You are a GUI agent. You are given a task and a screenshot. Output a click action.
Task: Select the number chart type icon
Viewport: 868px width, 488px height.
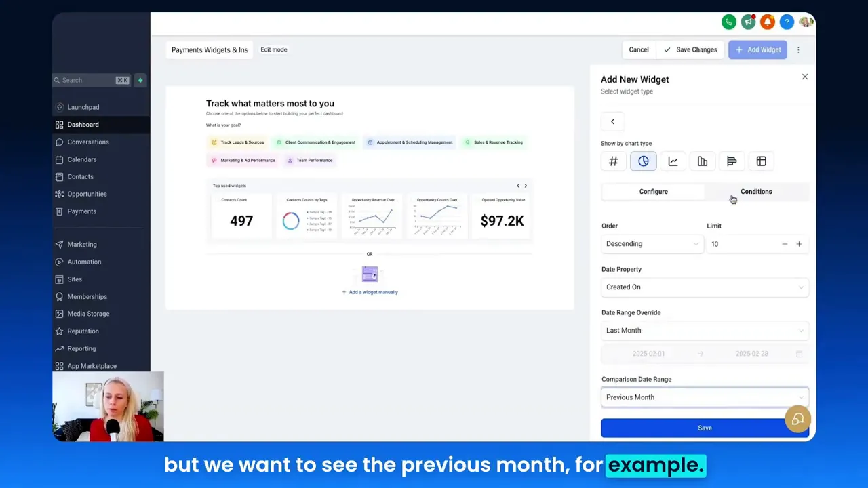[x=613, y=161]
